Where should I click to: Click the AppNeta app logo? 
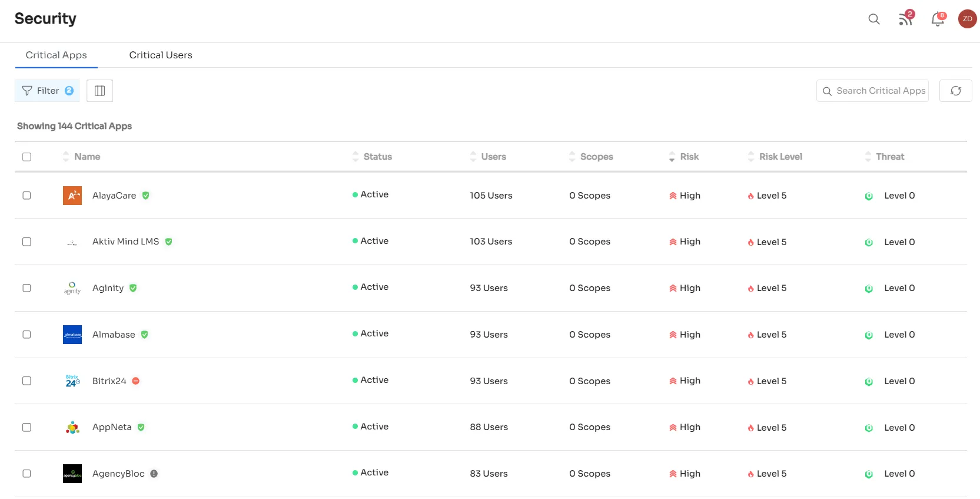click(72, 428)
